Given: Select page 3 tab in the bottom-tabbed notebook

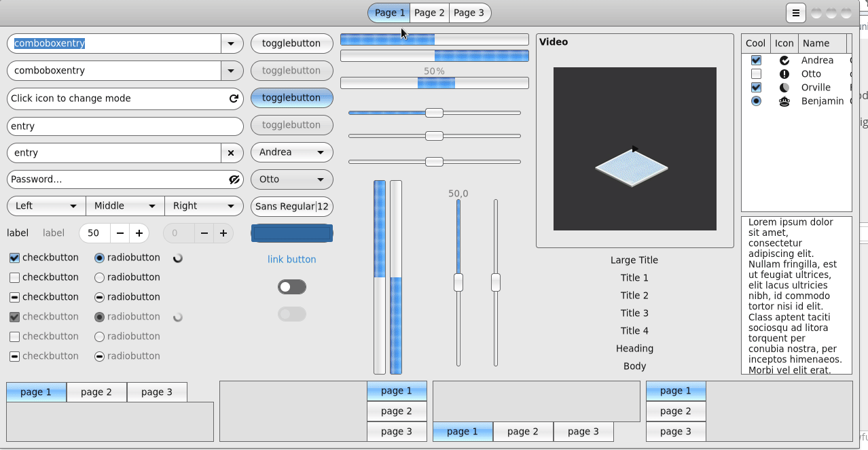Looking at the screenshot, I should (583, 432).
